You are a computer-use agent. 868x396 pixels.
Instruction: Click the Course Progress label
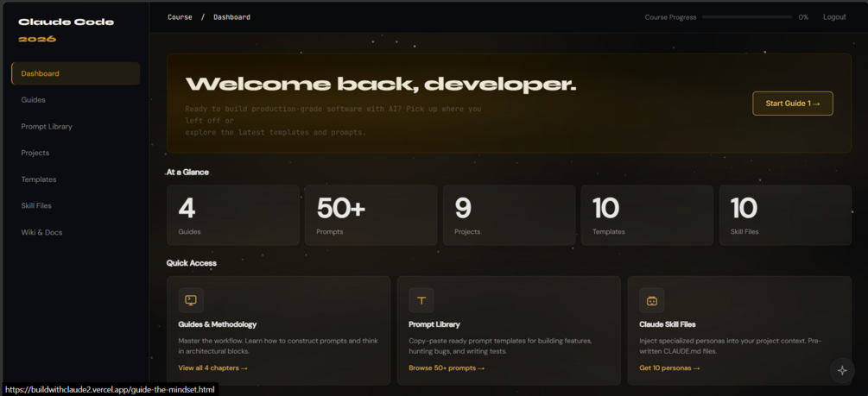click(x=671, y=17)
